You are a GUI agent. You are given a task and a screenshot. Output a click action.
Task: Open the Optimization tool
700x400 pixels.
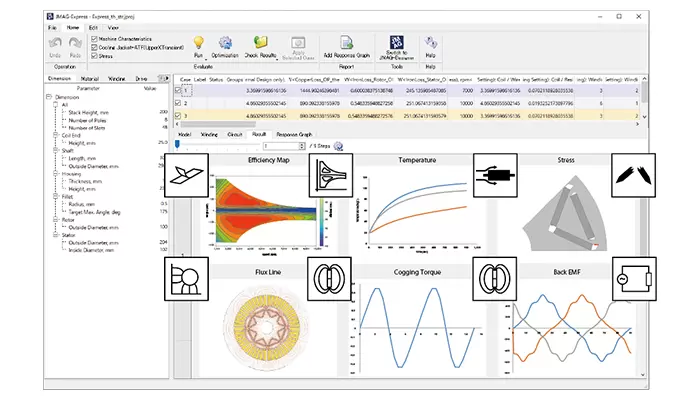tap(226, 42)
